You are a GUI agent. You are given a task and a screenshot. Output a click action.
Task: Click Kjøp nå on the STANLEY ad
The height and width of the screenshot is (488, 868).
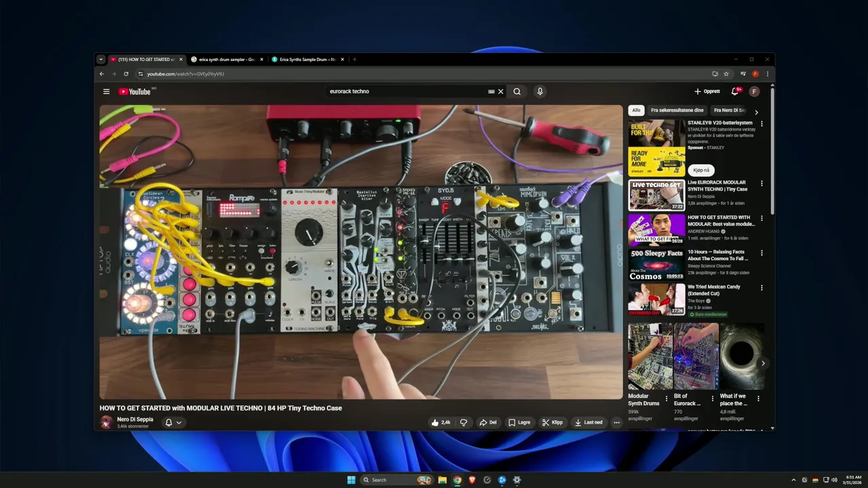pyautogui.click(x=701, y=170)
